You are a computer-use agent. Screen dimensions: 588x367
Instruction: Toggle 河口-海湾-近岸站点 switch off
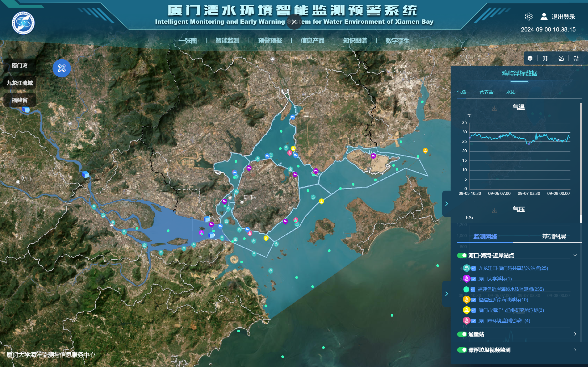tap(462, 255)
